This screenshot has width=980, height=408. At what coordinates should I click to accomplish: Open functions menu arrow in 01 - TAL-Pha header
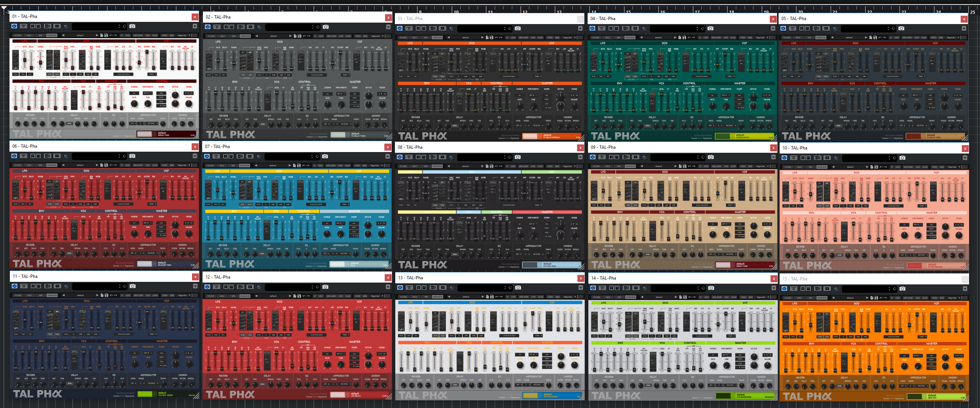(x=195, y=26)
